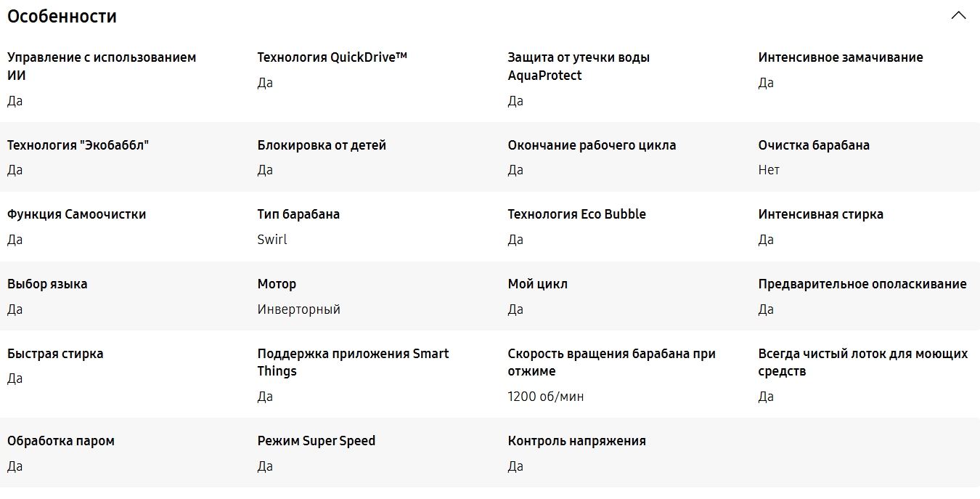Click the Технология QuickDrive™ label

(x=332, y=57)
